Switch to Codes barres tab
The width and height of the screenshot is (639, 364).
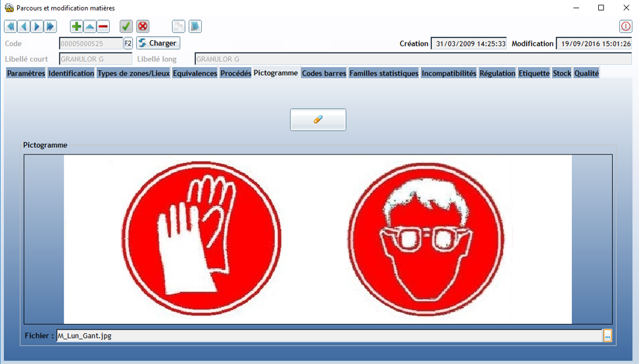tap(324, 74)
